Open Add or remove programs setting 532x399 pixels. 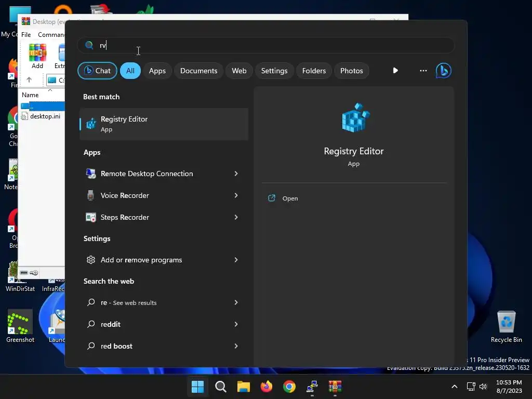(164, 260)
